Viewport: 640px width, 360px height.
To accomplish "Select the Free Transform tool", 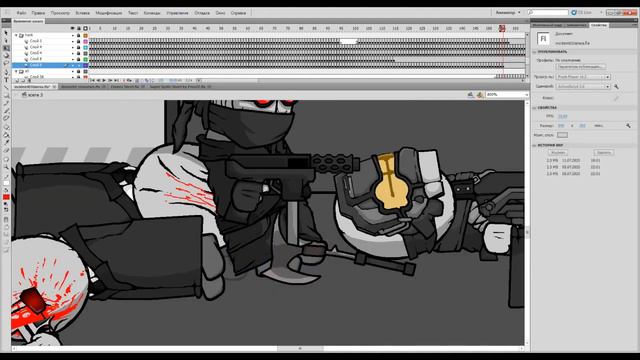I will [6, 48].
